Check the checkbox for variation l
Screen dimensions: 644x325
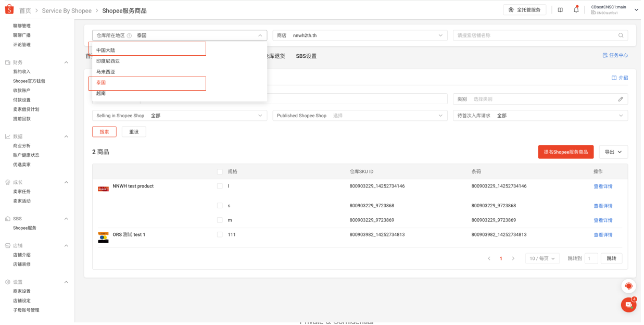point(220,186)
